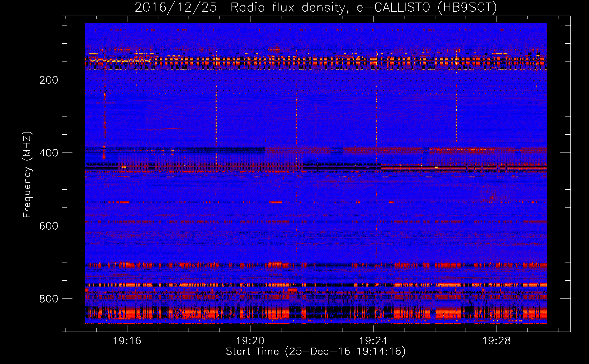
Task: Click the 19:16 time tick label
Action: coord(127,341)
